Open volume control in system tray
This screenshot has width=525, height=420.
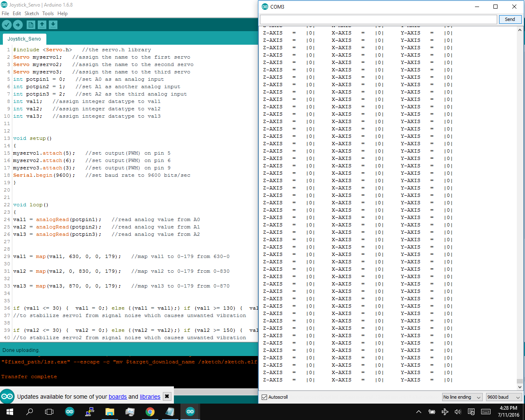click(458, 412)
